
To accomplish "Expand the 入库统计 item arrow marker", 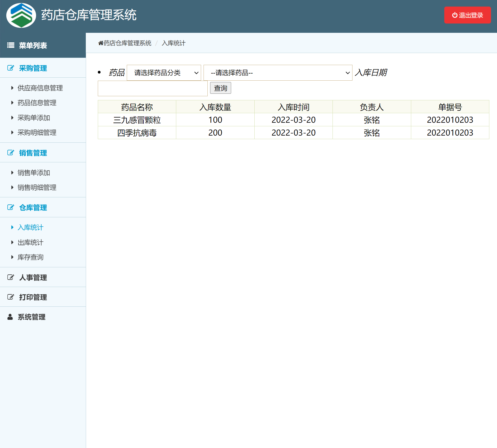I will pyautogui.click(x=12, y=227).
